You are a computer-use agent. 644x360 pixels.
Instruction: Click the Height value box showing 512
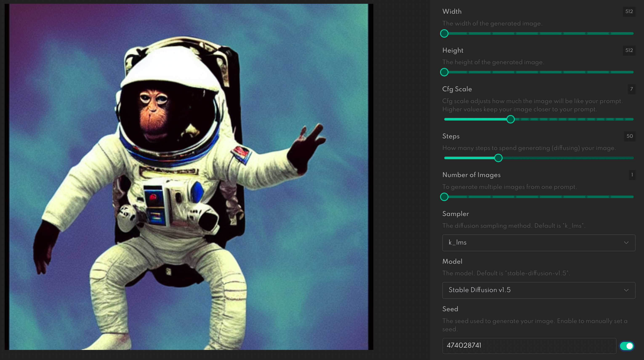coord(629,50)
